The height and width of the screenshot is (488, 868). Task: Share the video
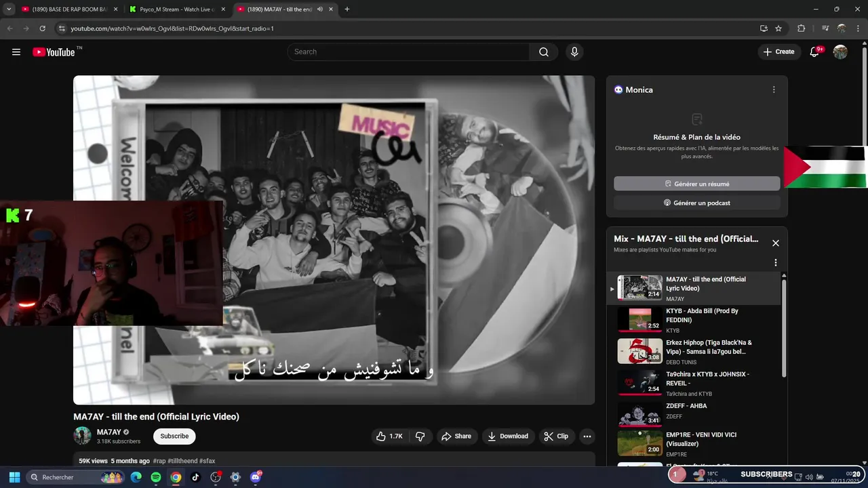pos(456,436)
